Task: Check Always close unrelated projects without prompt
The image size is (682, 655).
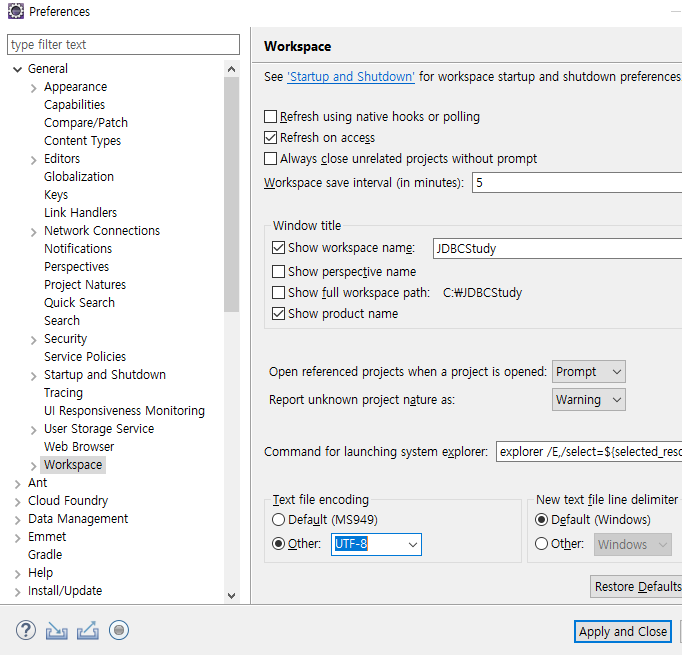Action: (271, 158)
